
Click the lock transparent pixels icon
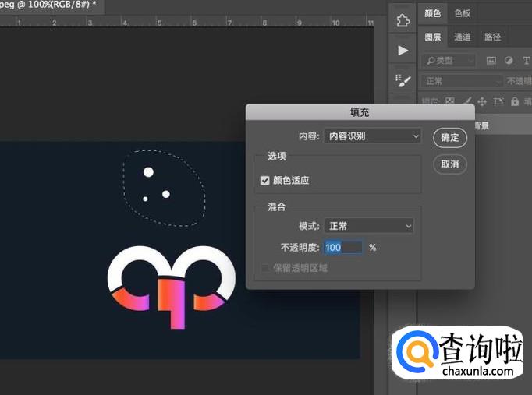click(450, 101)
